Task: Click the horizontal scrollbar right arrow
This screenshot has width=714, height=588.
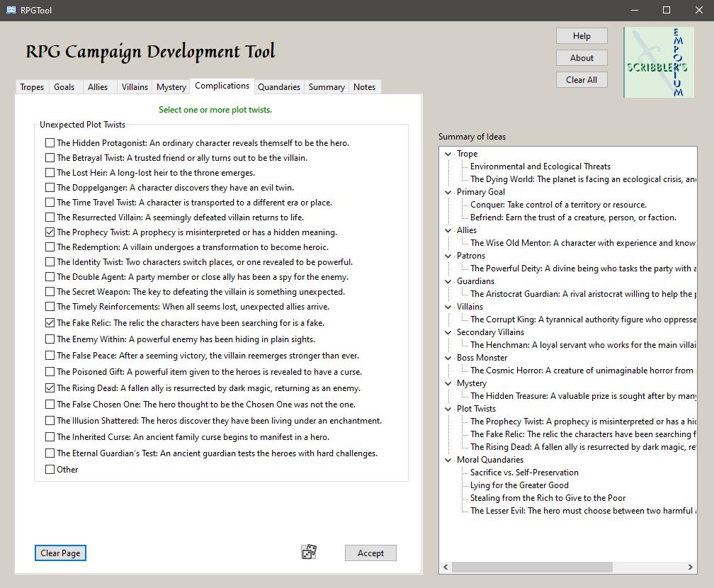Action: (691, 567)
